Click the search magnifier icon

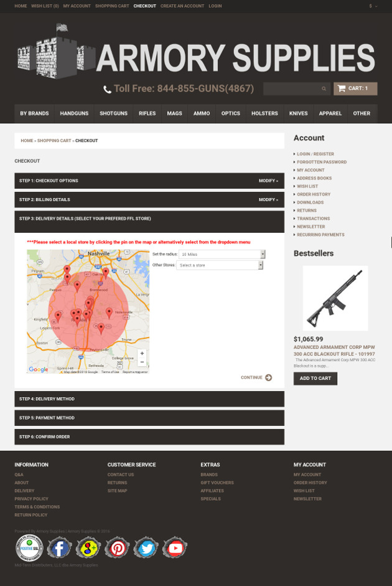[324, 88]
